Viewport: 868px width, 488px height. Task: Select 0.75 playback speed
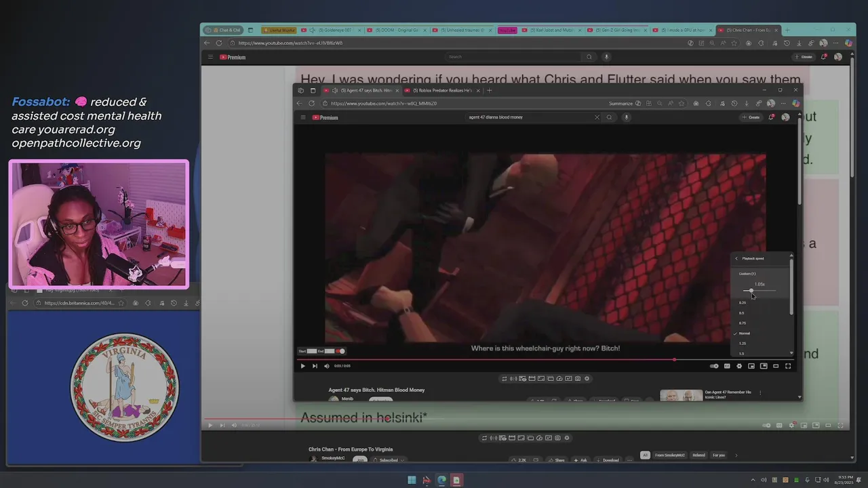[743, 323]
